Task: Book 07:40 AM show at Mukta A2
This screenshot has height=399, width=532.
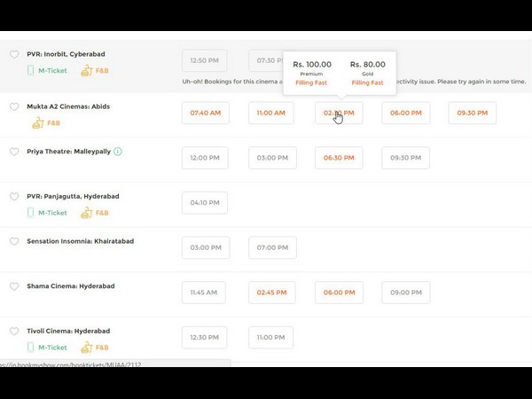Action: point(206,113)
